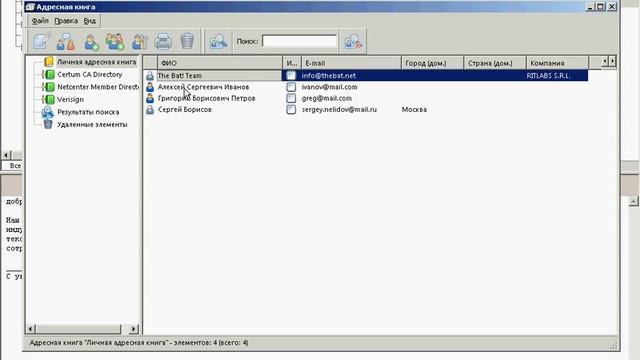
Task: Click the RITLABS S.R.L. company cell
Action: click(x=548, y=76)
